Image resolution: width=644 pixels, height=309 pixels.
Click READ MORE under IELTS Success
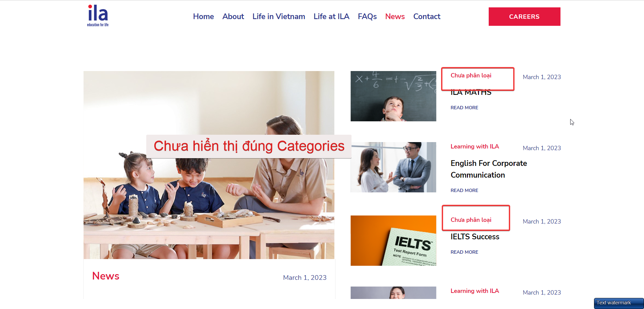tap(464, 252)
